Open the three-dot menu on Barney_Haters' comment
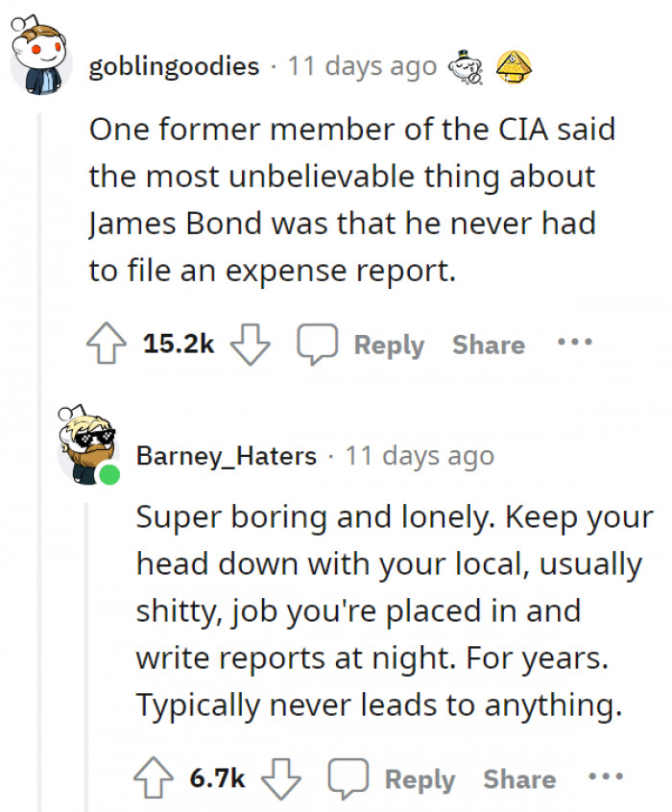The width and height of the screenshot is (672, 812). point(606,776)
